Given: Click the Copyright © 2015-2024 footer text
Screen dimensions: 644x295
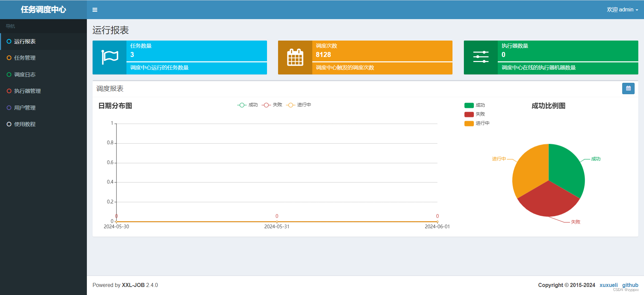Looking at the screenshot, I should 567,285.
